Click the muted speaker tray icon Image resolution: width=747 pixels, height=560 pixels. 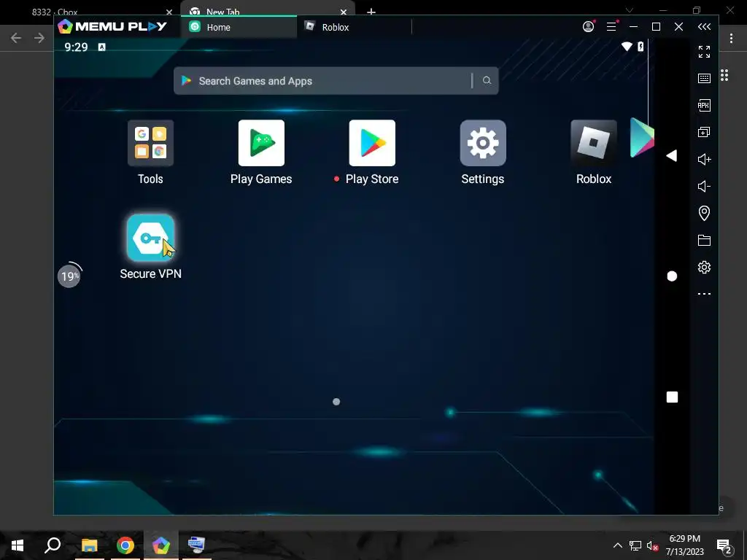652,545
